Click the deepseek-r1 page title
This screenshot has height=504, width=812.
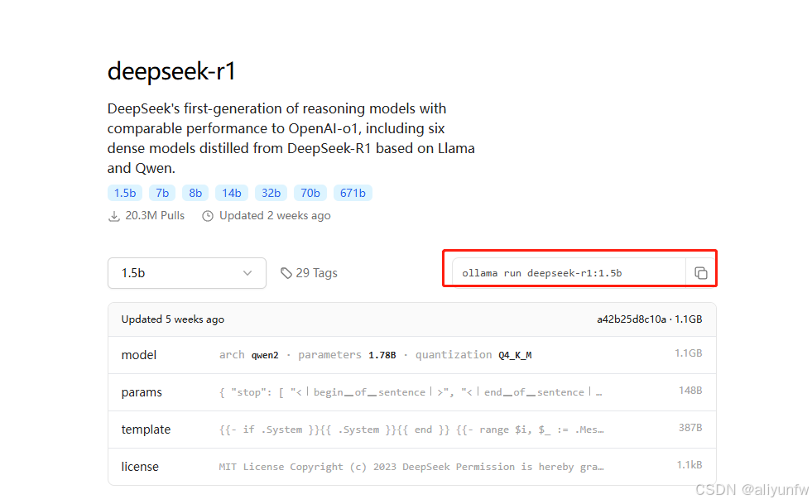tap(171, 71)
